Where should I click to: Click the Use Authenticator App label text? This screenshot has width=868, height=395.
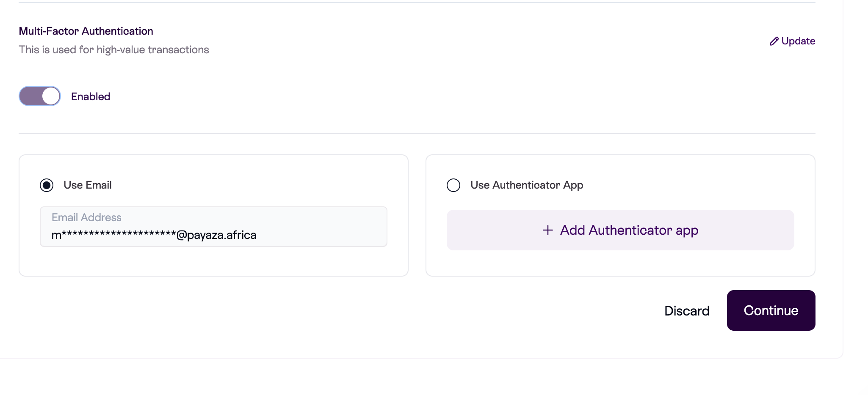pyautogui.click(x=527, y=185)
